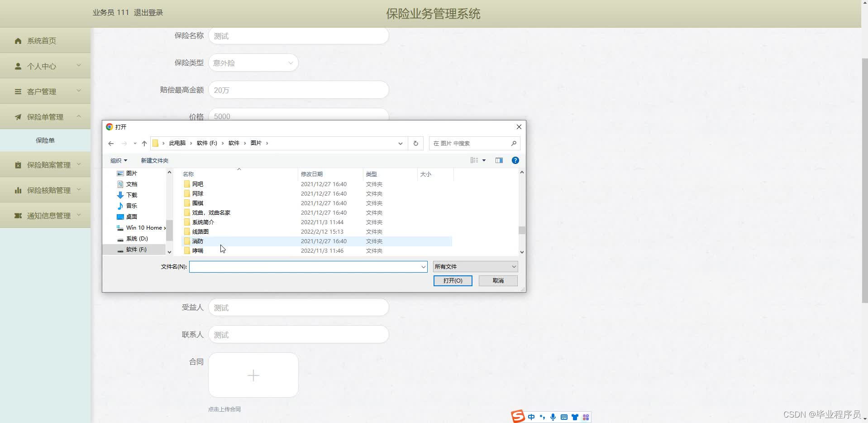This screenshot has width=868, height=423.
Task: Click the search magnifier icon
Action: [514, 144]
